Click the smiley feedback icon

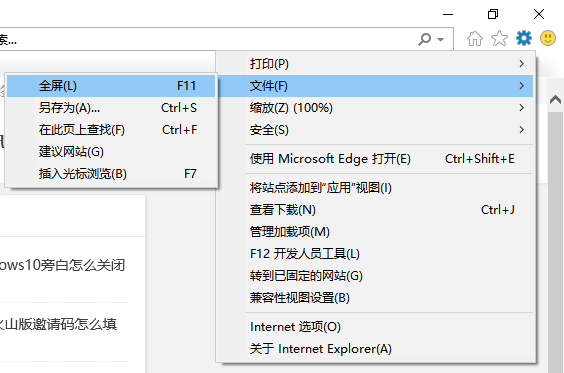click(x=548, y=38)
